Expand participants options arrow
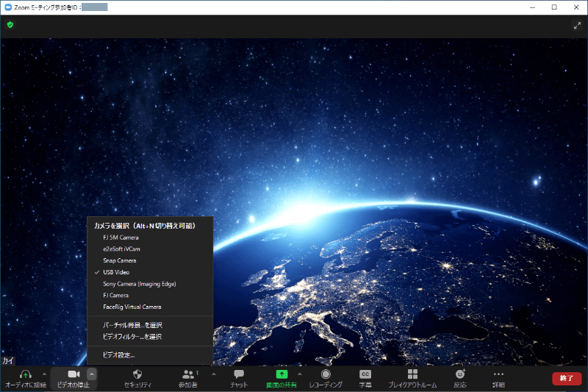Image resolution: width=588 pixels, height=392 pixels. 214,374
